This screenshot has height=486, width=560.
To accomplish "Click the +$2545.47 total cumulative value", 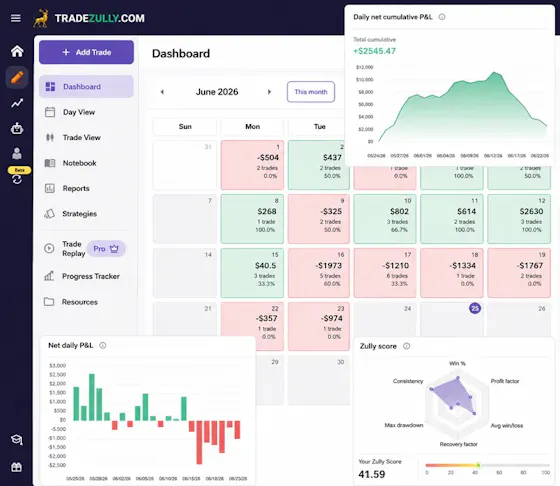I will point(374,51).
